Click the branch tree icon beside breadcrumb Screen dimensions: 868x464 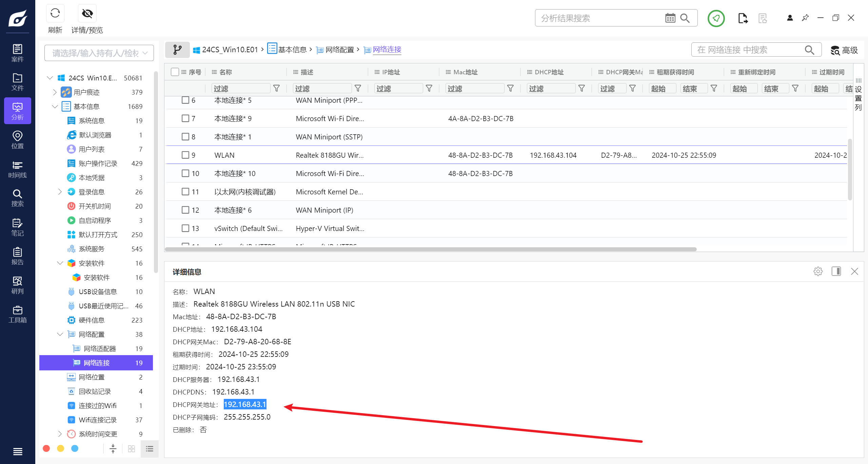coord(177,50)
